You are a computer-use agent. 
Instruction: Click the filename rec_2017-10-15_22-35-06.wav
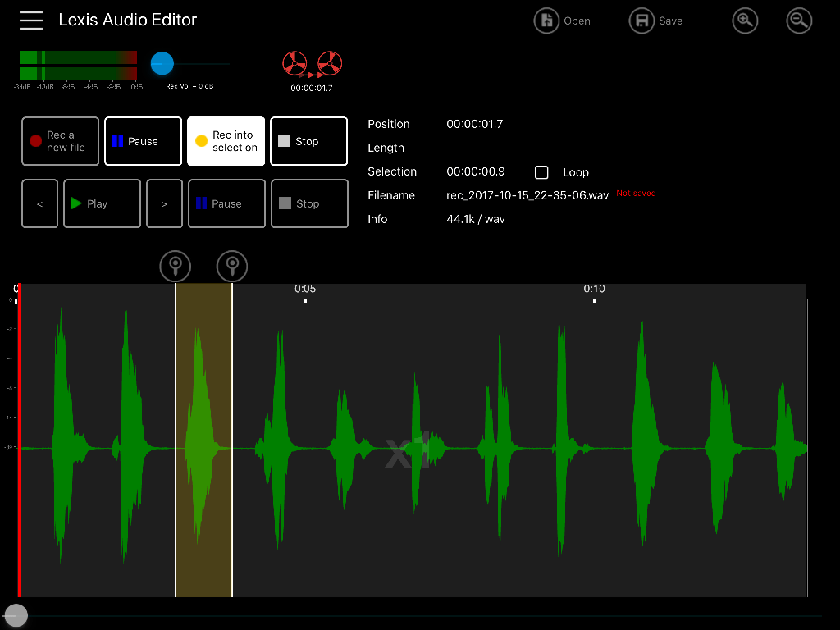coord(526,195)
